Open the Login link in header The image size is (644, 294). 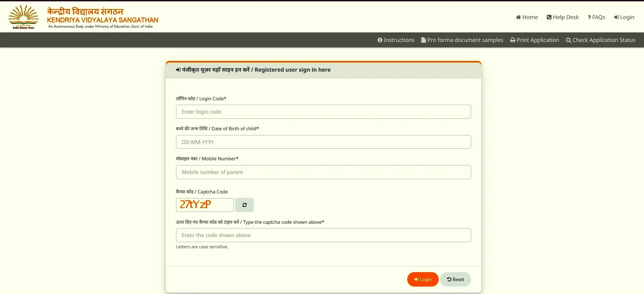coord(624,17)
